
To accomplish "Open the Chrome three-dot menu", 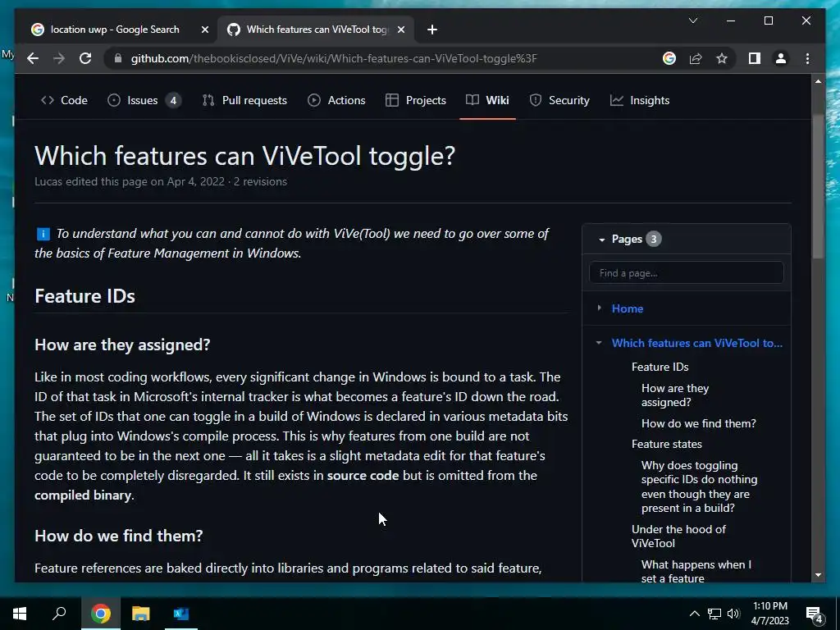I will click(x=807, y=58).
